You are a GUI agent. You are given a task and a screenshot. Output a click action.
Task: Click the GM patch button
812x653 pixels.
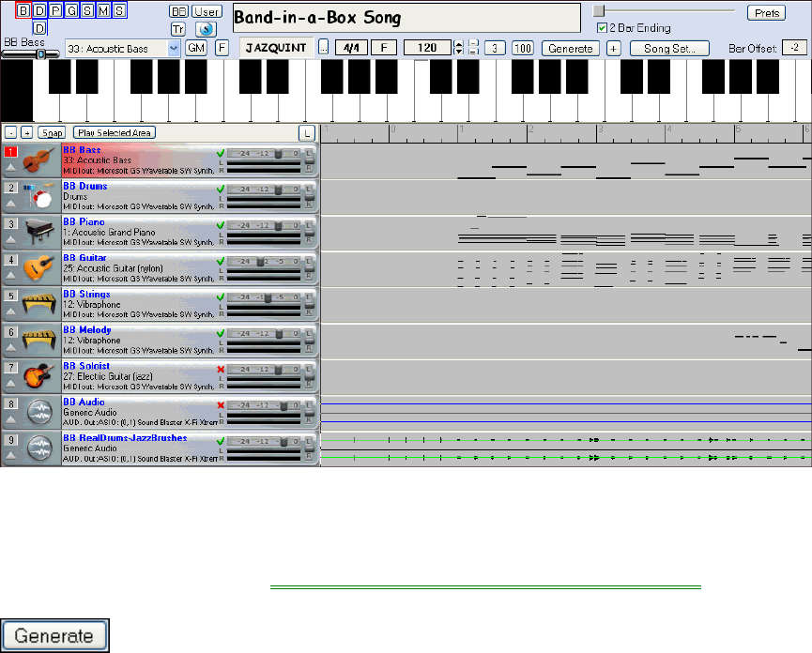click(196, 48)
